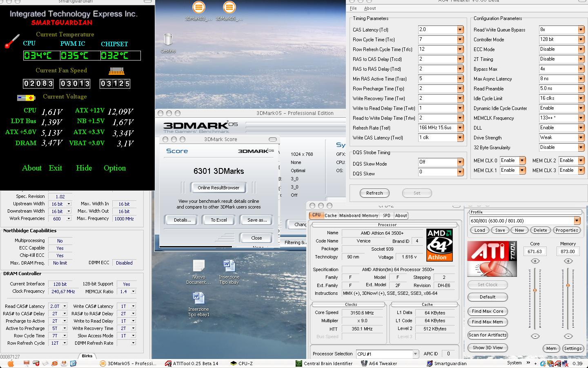Image resolution: width=588 pixels, height=368 pixels.
Task: Switch to SPD tab in CPU-Z
Action: (x=387, y=215)
